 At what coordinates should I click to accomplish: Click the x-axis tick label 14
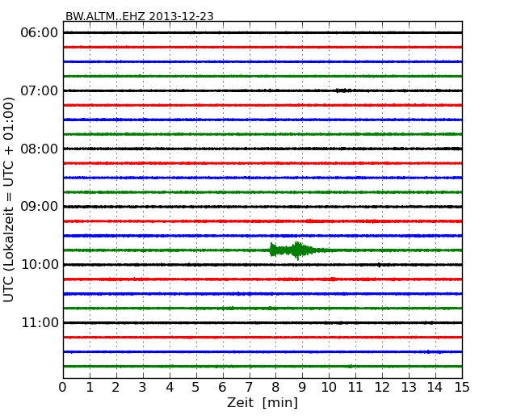[x=435, y=387]
